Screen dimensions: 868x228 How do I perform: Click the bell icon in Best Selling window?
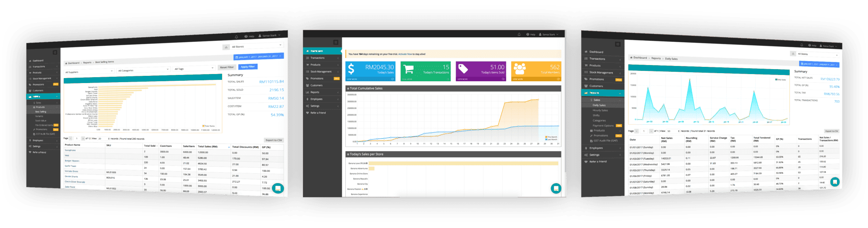tap(236, 37)
